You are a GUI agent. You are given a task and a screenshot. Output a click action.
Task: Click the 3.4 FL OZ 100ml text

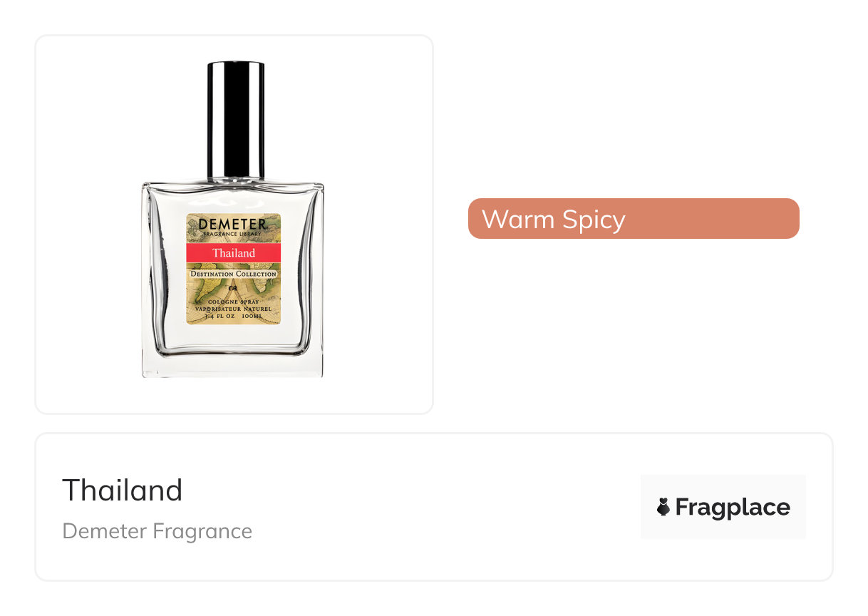(234, 315)
